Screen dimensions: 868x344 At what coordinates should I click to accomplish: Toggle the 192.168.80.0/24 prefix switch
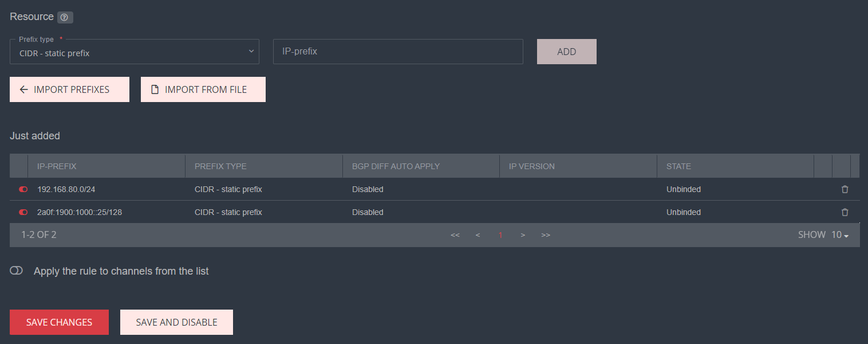pyautogui.click(x=23, y=189)
